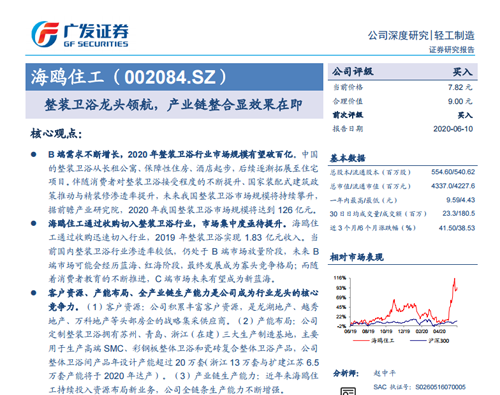Click the 相对市场表现 heading

point(357,257)
